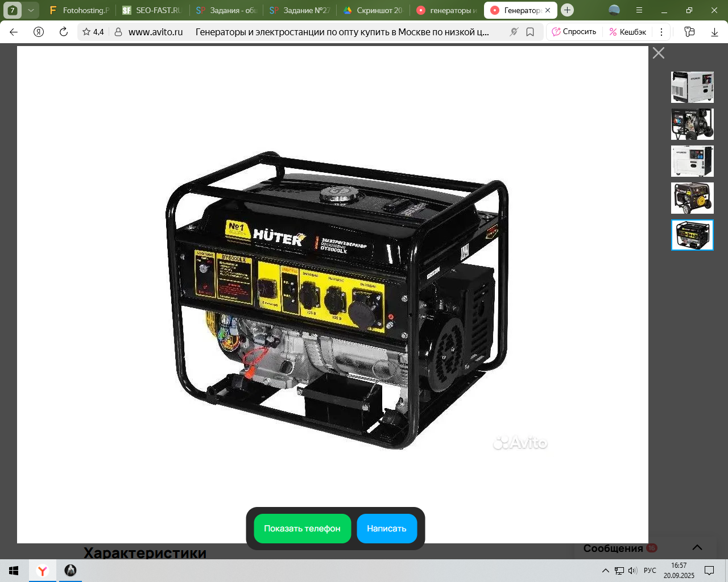This screenshot has width=728, height=582.
Task: Switch to the 'генераторы и' tab
Action: [x=446, y=10]
